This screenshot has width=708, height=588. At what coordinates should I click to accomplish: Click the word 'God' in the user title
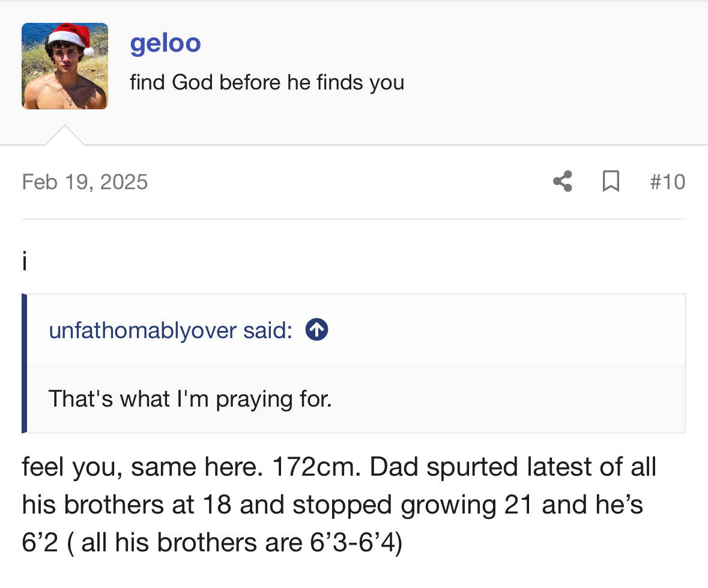pyautogui.click(x=192, y=82)
